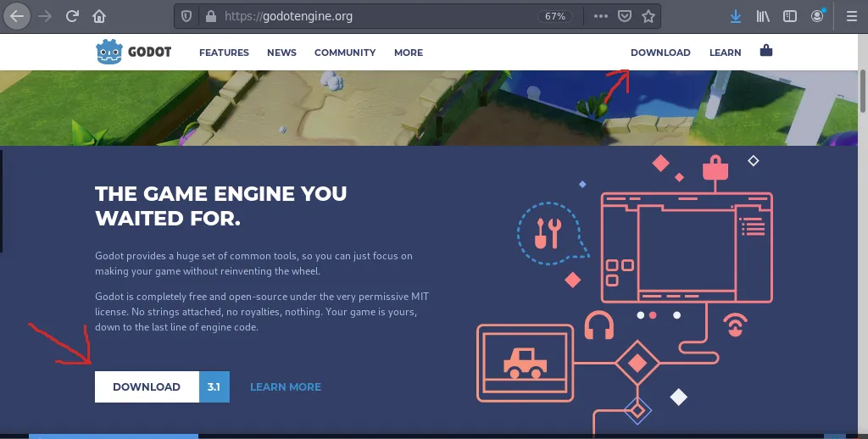Screen dimensions: 868x439
Task: Click the padlock site security icon
Action: (x=210, y=16)
